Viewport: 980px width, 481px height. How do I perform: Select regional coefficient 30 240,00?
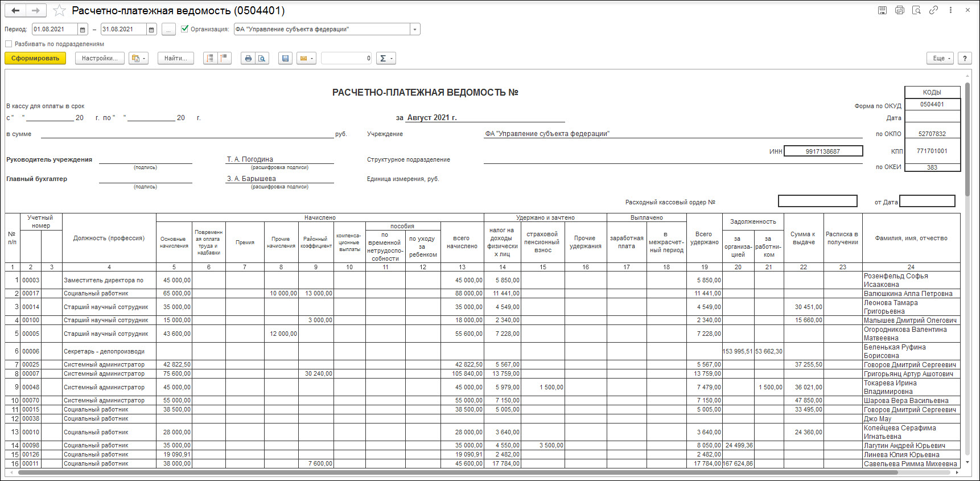click(x=316, y=374)
